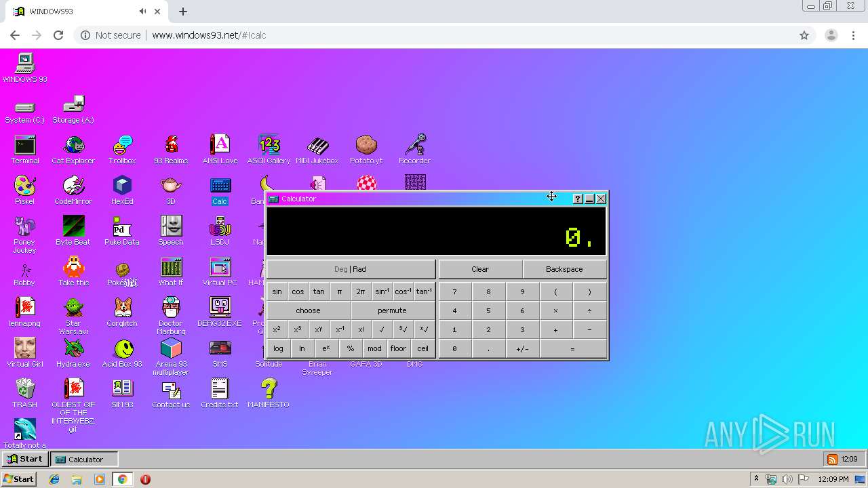This screenshot has width=868, height=488.
Task: Bookmark this page with star icon
Action: [804, 35]
